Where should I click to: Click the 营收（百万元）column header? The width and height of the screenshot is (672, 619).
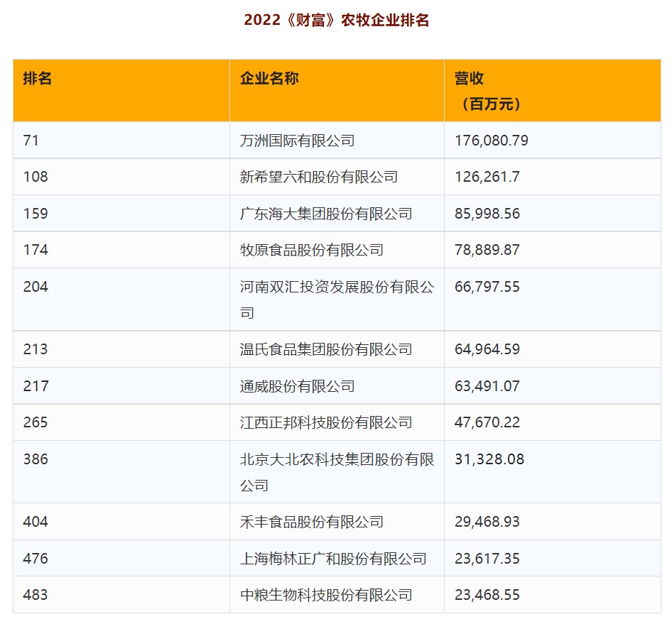(x=490, y=91)
